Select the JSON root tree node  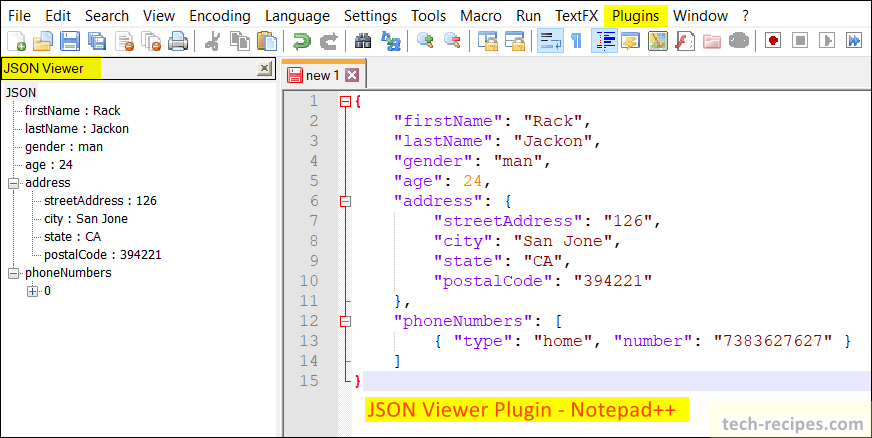[21, 93]
